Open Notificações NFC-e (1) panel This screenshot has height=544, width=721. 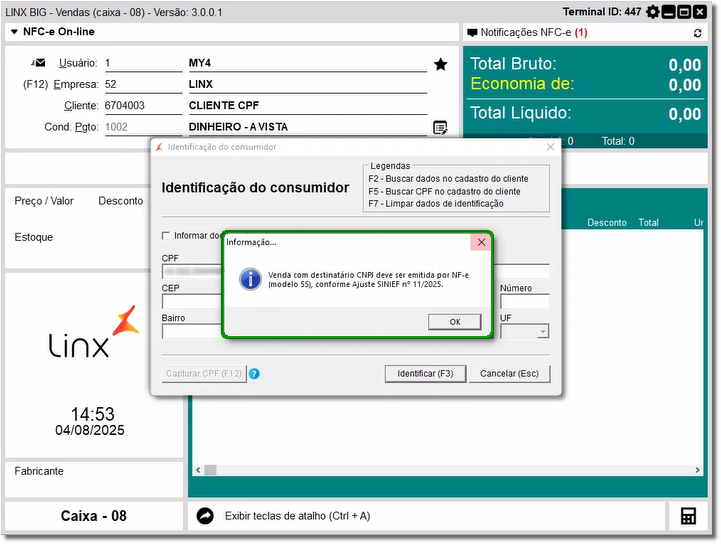point(534,33)
